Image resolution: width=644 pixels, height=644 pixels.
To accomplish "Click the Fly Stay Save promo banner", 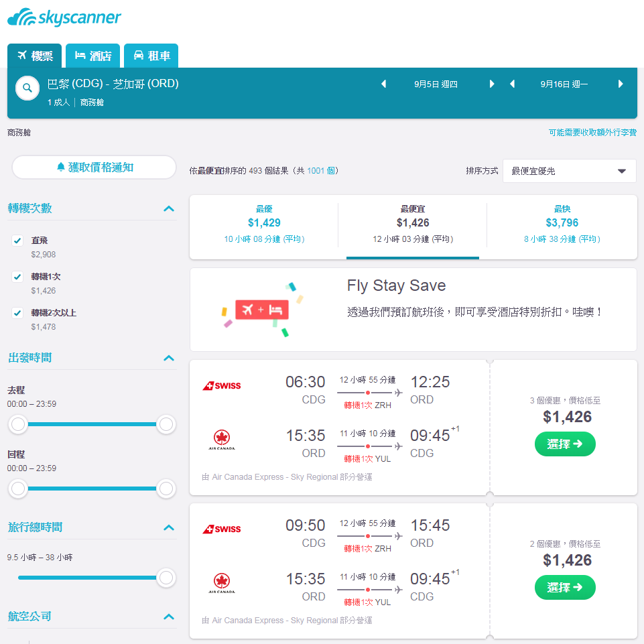I will point(413,310).
